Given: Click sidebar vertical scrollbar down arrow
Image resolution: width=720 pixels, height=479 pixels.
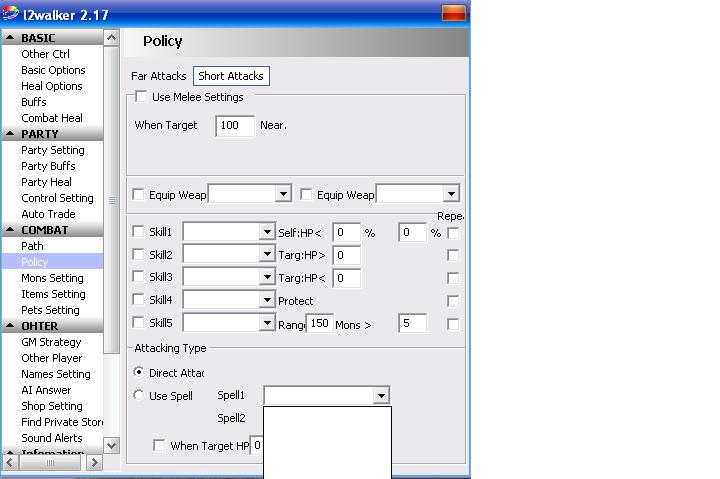Looking at the screenshot, I should click(x=111, y=445).
